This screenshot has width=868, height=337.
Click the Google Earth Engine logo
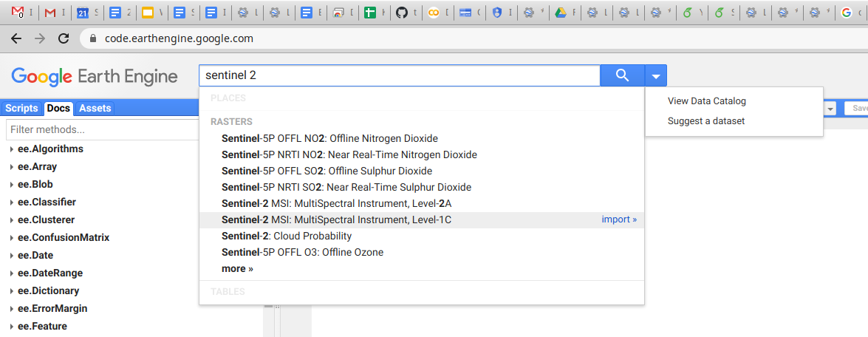[x=94, y=76]
